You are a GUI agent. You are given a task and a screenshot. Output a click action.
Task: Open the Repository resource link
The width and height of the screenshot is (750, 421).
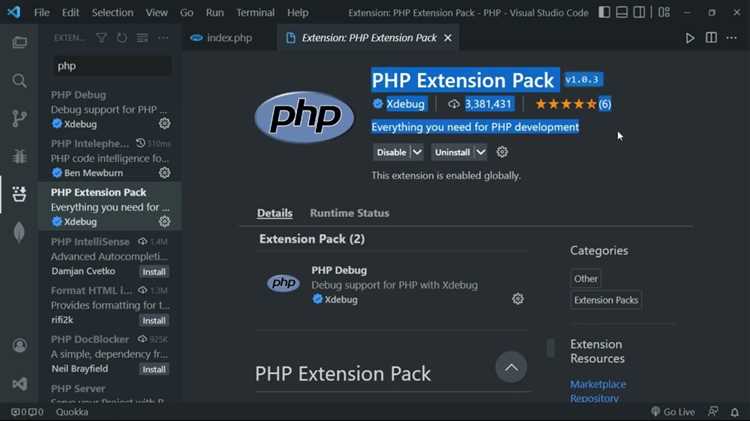coord(594,398)
